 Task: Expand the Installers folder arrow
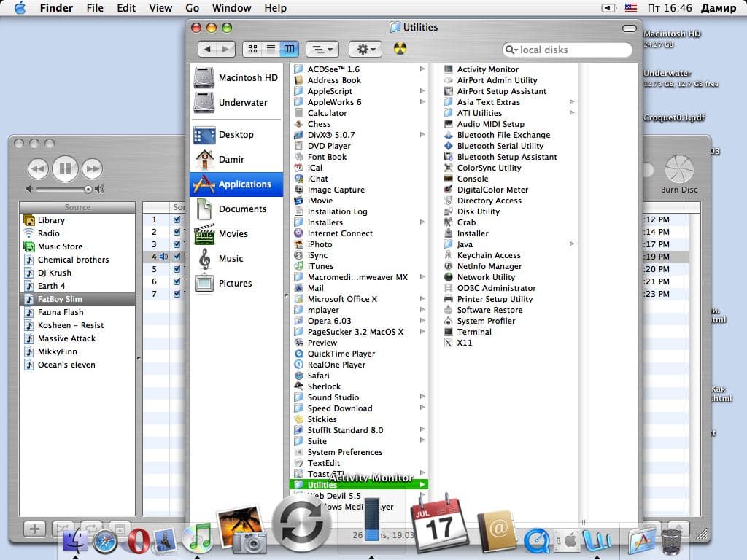pos(422,222)
